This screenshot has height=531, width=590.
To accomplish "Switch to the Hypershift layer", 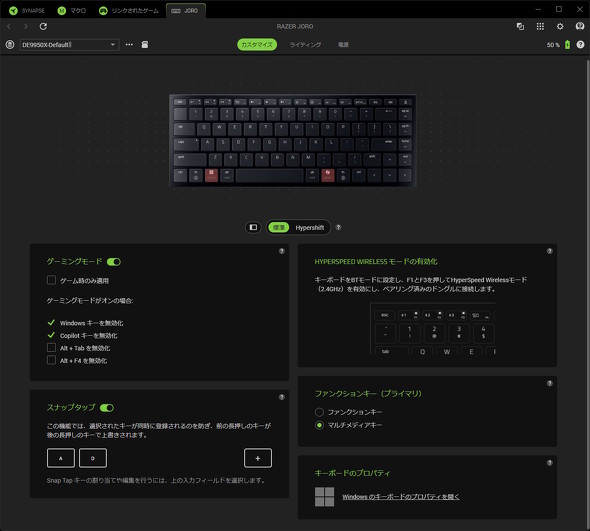I will 309,227.
